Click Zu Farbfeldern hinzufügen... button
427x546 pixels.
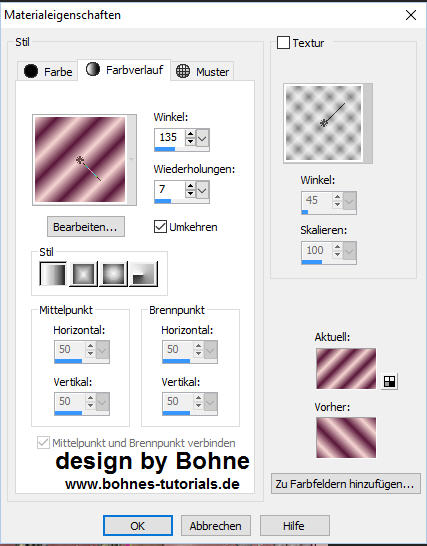coord(346,484)
